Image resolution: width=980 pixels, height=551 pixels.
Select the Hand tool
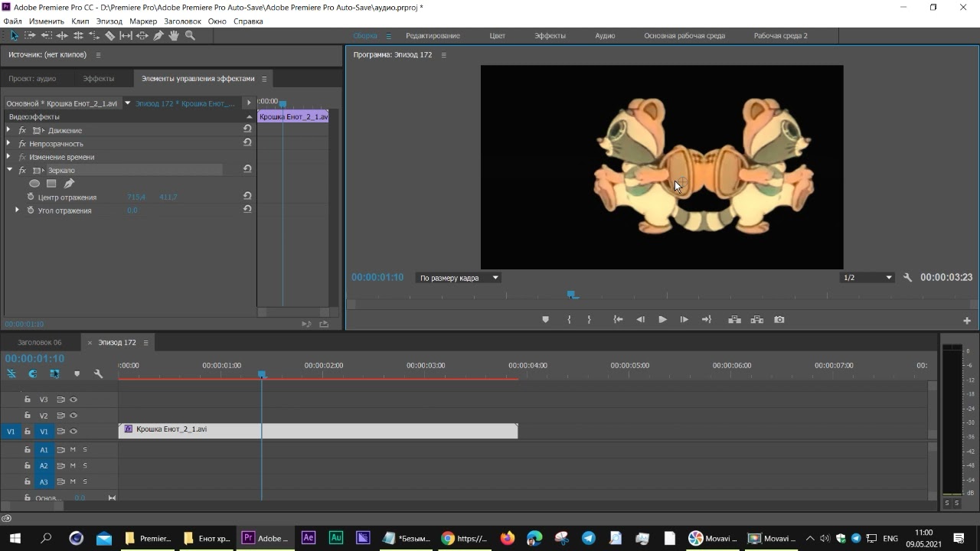174,35
